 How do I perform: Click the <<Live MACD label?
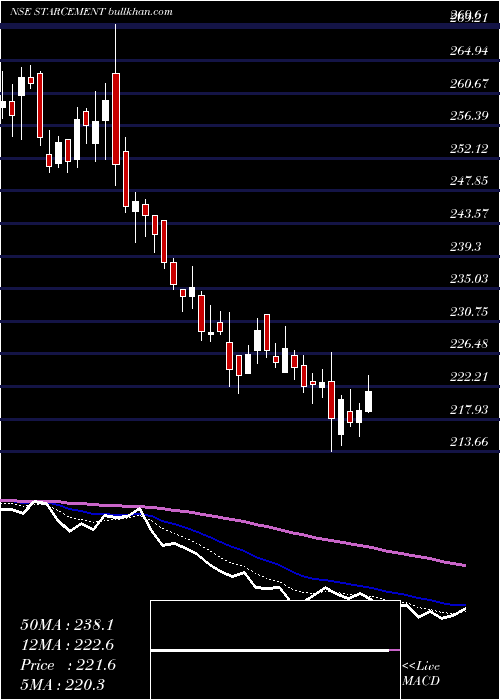click(421, 674)
